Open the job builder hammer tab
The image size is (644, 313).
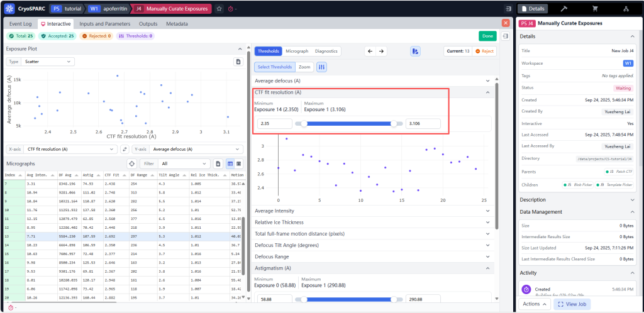[x=563, y=9]
